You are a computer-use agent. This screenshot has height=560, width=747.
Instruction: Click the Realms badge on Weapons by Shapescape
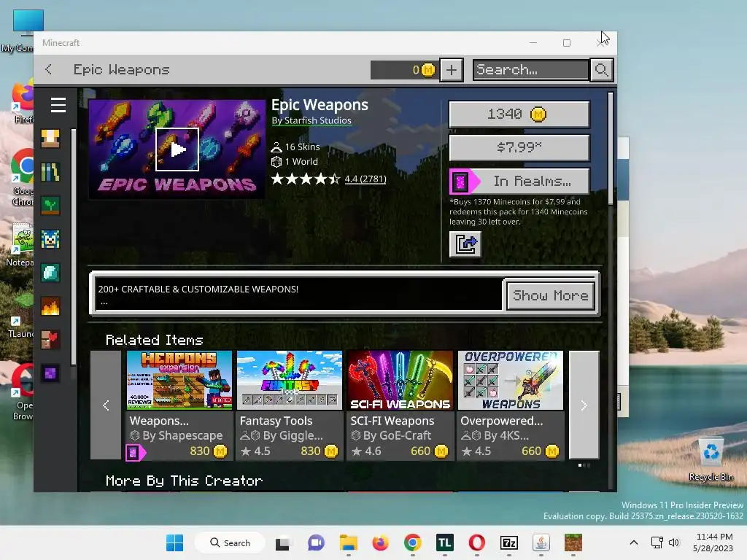click(x=135, y=452)
